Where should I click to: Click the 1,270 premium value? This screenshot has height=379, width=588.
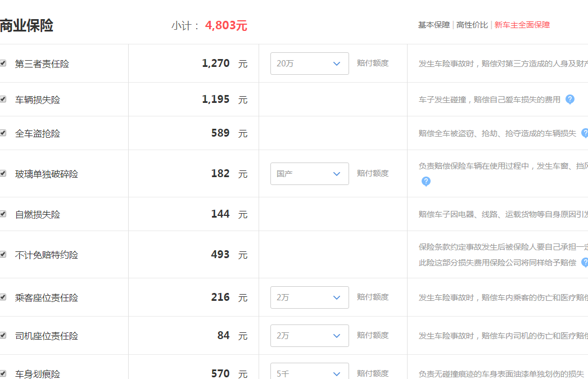pos(216,63)
